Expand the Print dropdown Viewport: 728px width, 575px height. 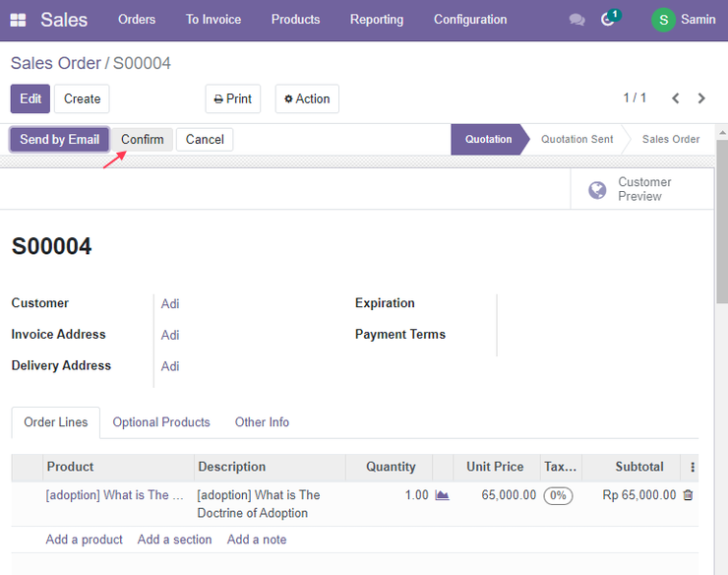pos(232,98)
